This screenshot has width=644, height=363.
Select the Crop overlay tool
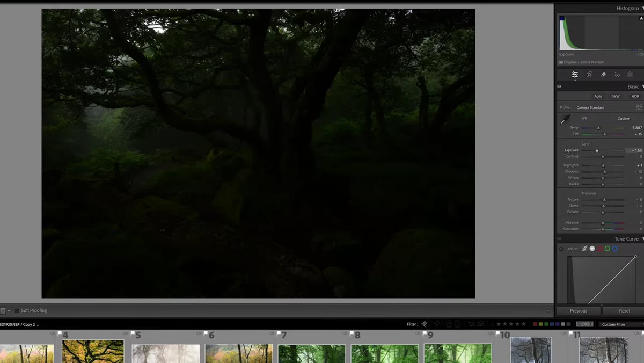coord(589,75)
